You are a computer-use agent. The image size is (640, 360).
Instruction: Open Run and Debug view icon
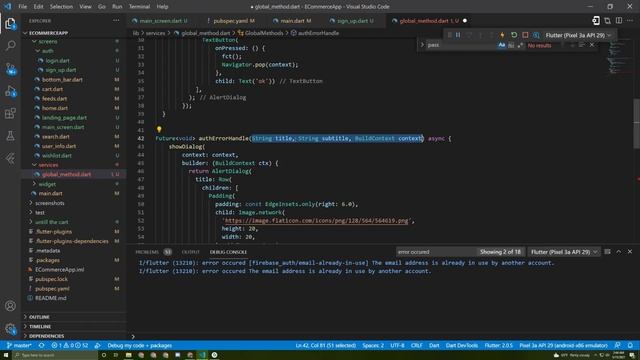10,91
